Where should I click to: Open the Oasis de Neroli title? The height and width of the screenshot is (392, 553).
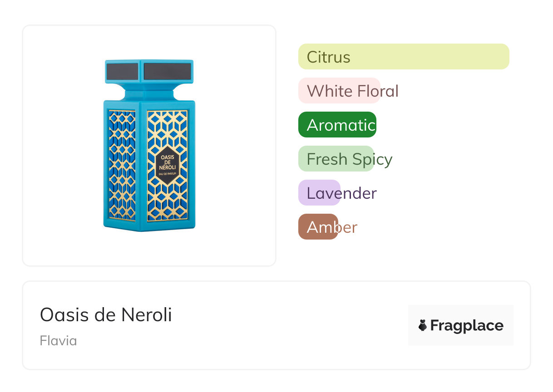pos(106,314)
